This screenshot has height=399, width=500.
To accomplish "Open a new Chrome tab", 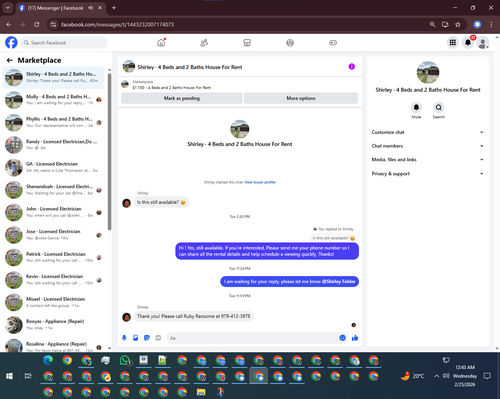I will [x=114, y=8].
